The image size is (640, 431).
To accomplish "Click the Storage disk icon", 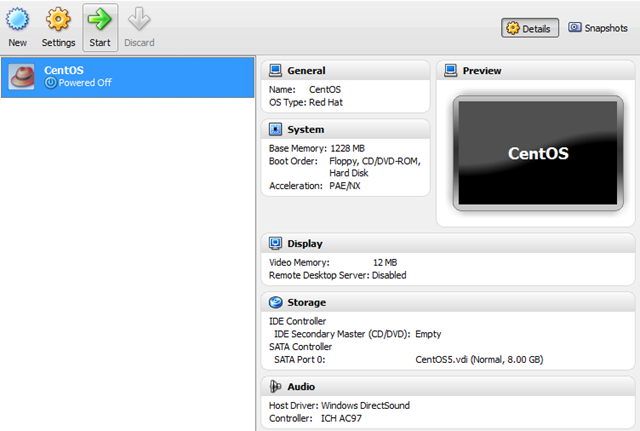I will tap(275, 302).
